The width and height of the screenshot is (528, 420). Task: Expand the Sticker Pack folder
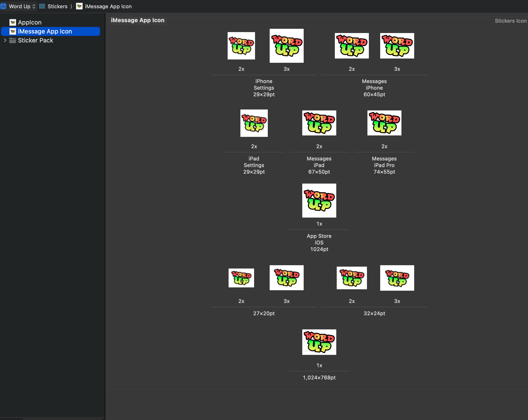[5, 40]
